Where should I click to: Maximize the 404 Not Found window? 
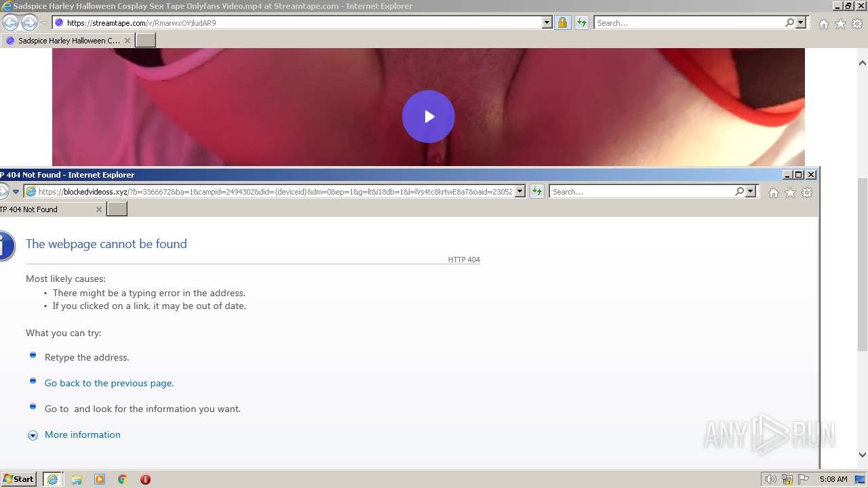(x=798, y=174)
